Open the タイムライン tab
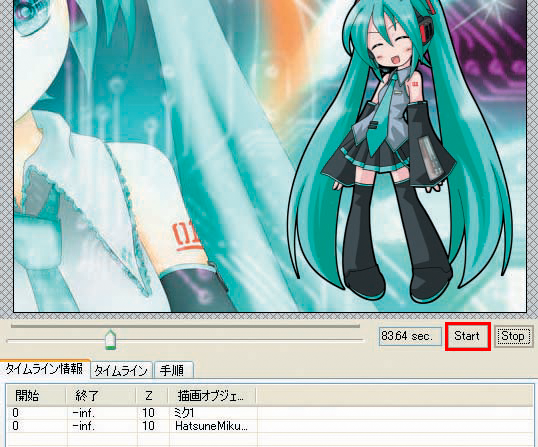 point(121,370)
